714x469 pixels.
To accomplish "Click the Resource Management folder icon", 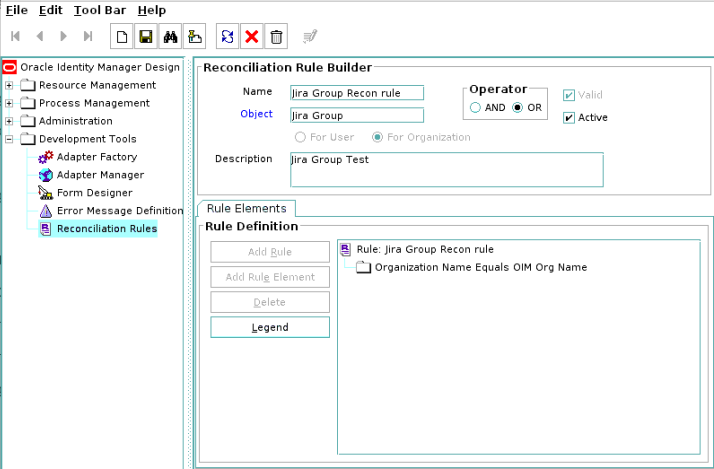I will (x=28, y=85).
